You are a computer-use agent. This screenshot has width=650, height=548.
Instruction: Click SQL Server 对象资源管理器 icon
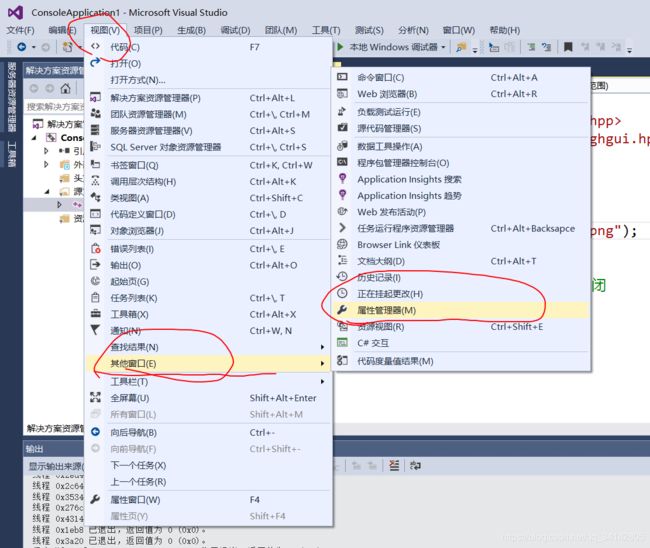tap(95, 146)
